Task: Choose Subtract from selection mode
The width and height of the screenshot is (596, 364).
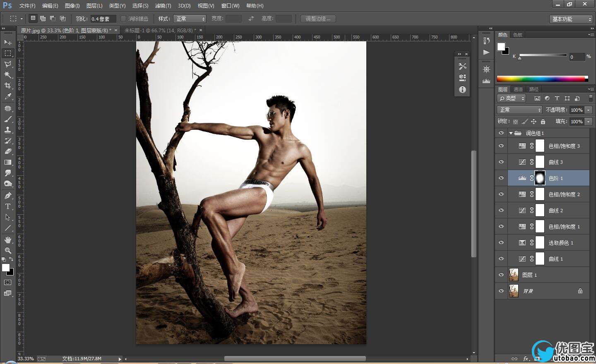Action: click(53, 19)
